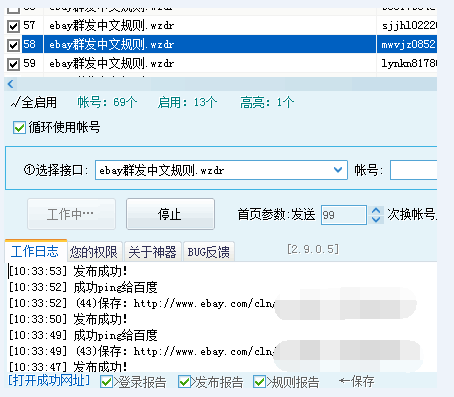The width and height of the screenshot is (454, 397).
Task: Click the 启用: 13个 count text
Action: [x=187, y=102]
